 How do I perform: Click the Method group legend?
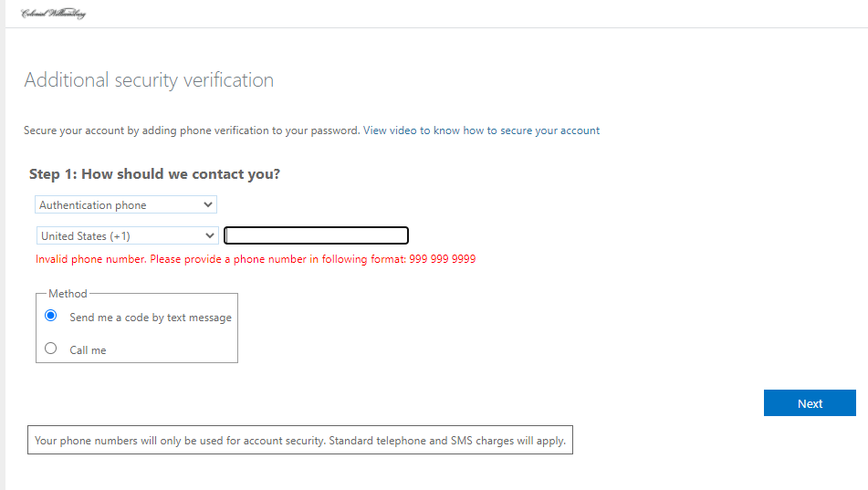coord(68,294)
